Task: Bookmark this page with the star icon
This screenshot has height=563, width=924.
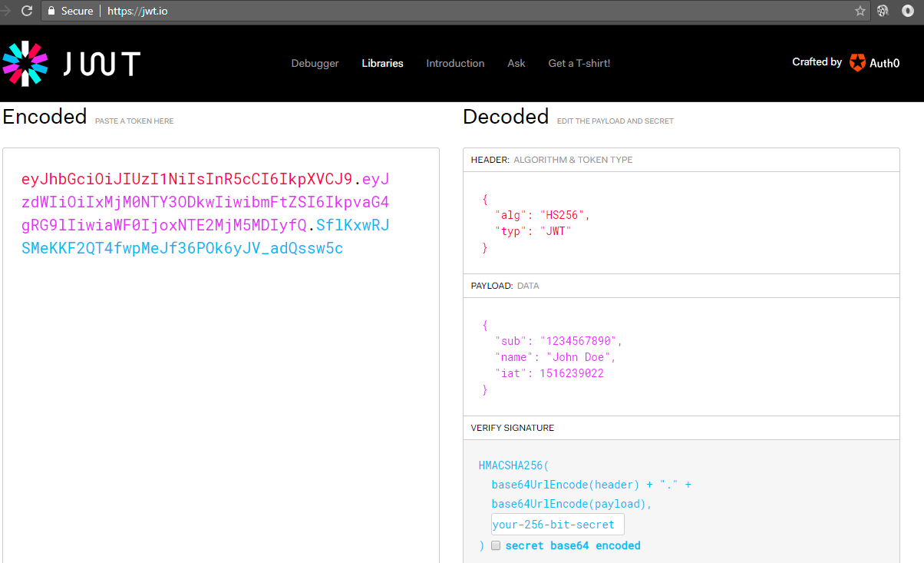Action: point(860,11)
